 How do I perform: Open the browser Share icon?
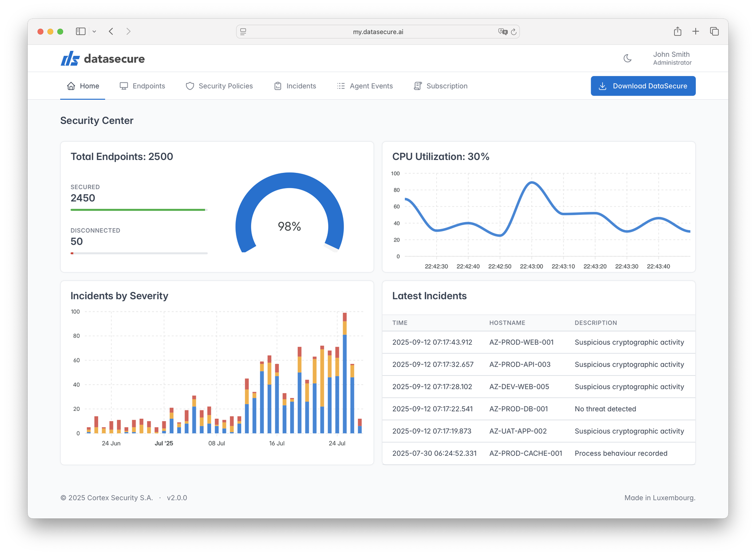coord(678,31)
